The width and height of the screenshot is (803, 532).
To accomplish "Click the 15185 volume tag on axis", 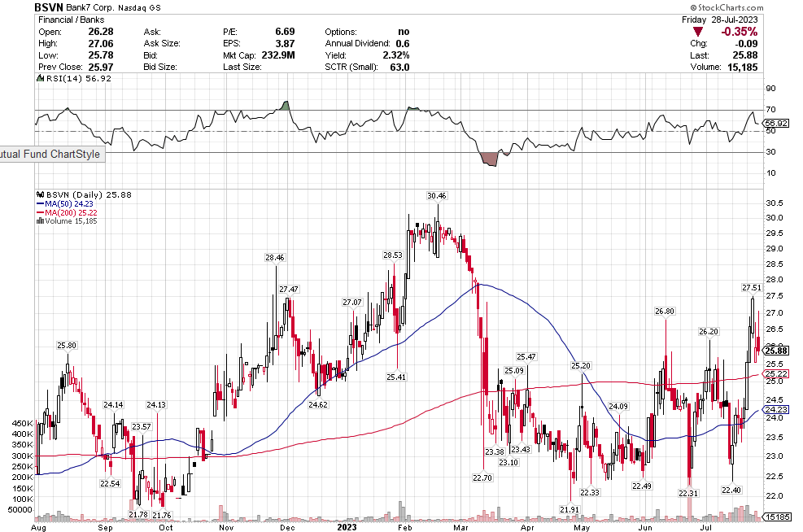I will pos(777,517).
